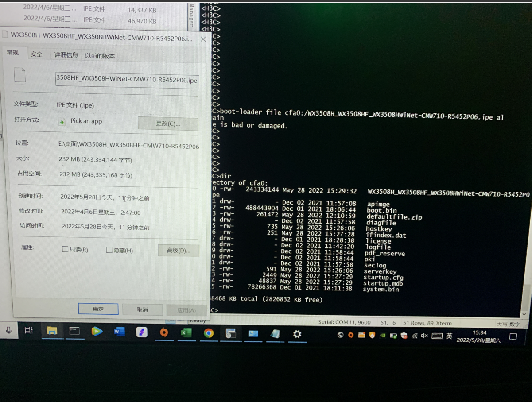This screenshot has height=402, width=532.
Task: Click the apimge directory entry
Action: 379,204
